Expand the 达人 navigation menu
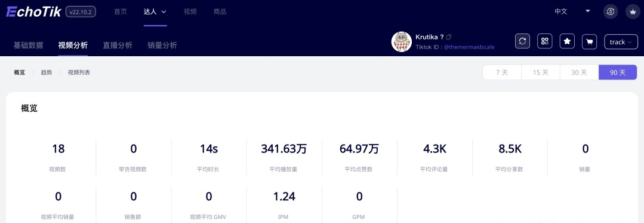The width and height of the screenshot is (644, 223). tap(155, 12)
